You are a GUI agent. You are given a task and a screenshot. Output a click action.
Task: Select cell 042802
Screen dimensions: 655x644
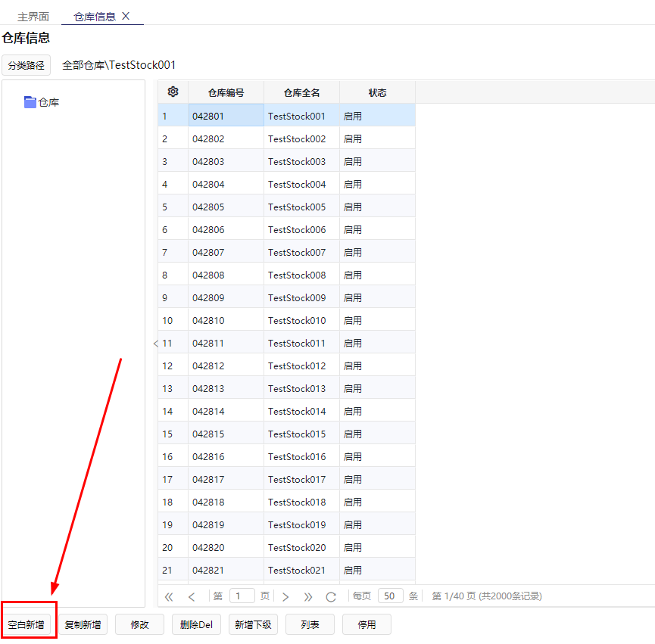tap(226, 138)
